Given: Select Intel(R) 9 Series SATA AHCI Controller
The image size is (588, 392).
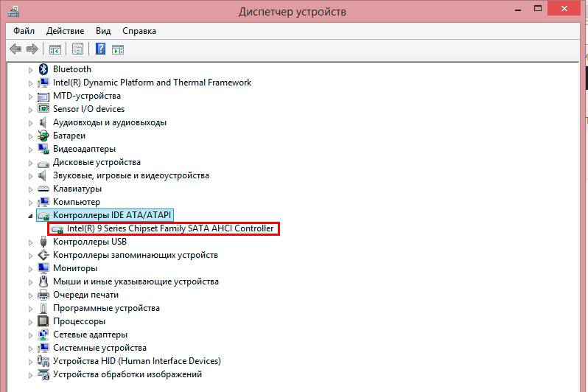Looking at the screenshot, I should (170, 228).
